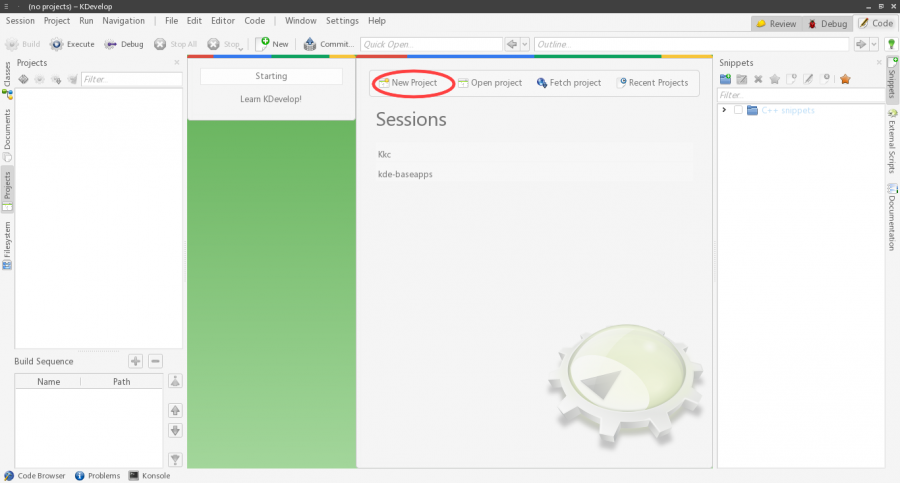Open the Navigation menu
The image size is (900, 483).
[x=123, y=20]
